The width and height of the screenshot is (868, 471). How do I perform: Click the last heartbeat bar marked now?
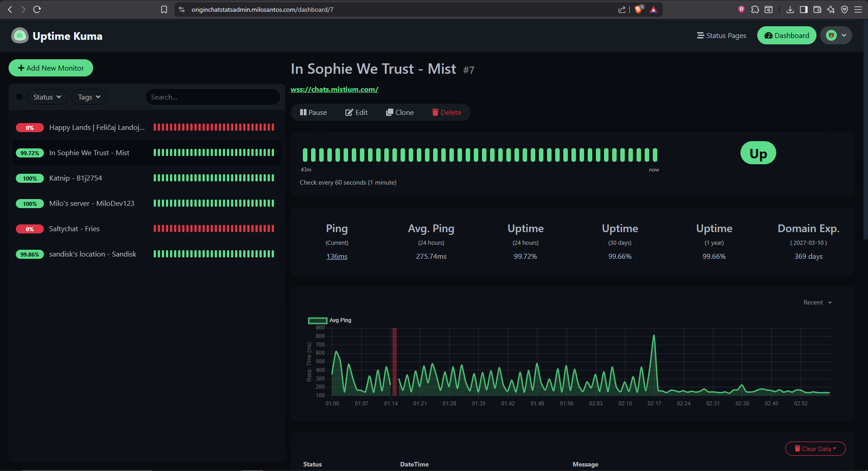coord(654,155)
